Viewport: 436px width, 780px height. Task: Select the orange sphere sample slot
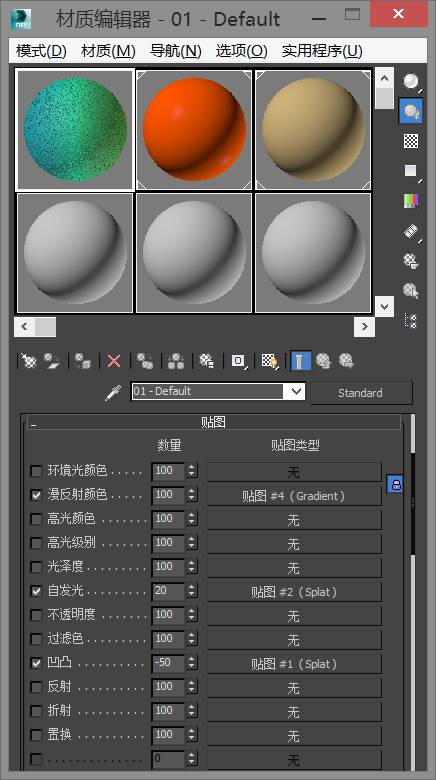pos(194,130)
